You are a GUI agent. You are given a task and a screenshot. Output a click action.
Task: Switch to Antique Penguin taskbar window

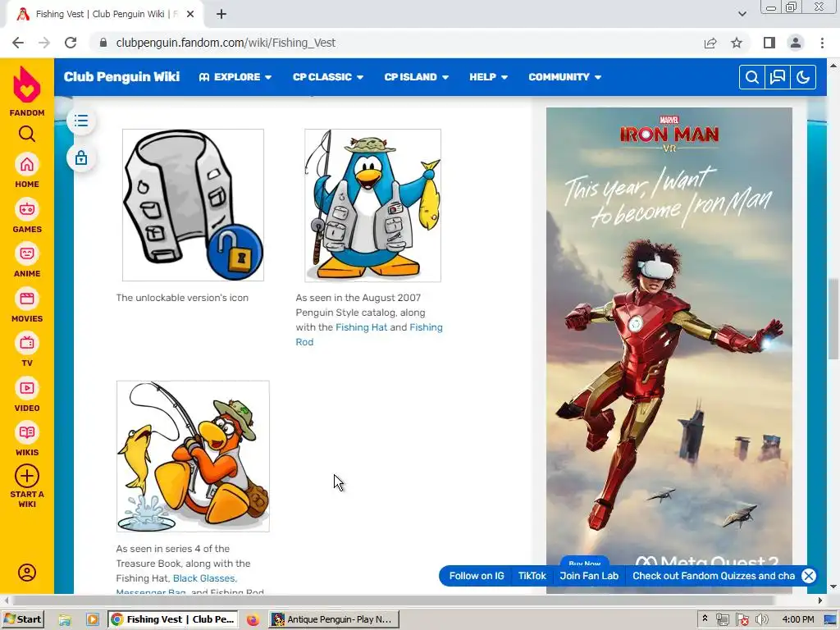(x=333, y=619)
